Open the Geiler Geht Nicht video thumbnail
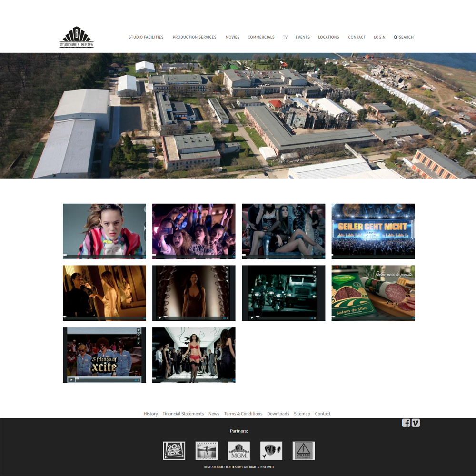 click(373, 231)
